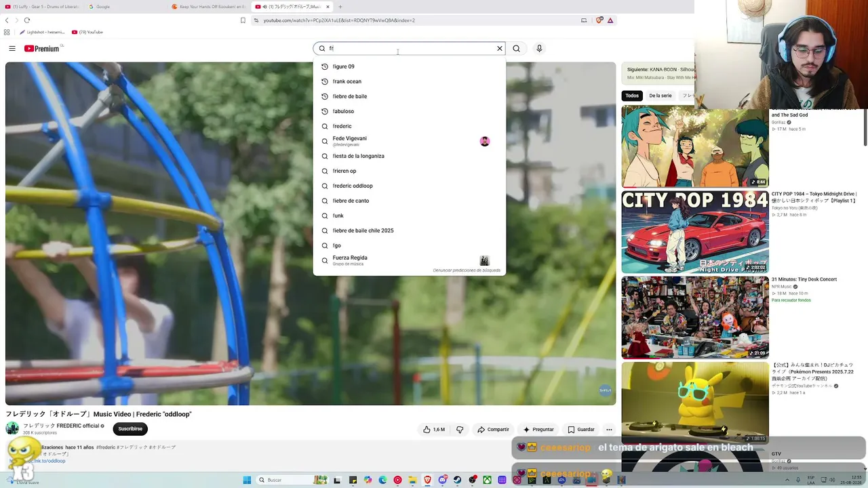This screenshot has width=868, height=488.
Task: Dislike the video with thumbs-down button
Action: click(460, 430)
